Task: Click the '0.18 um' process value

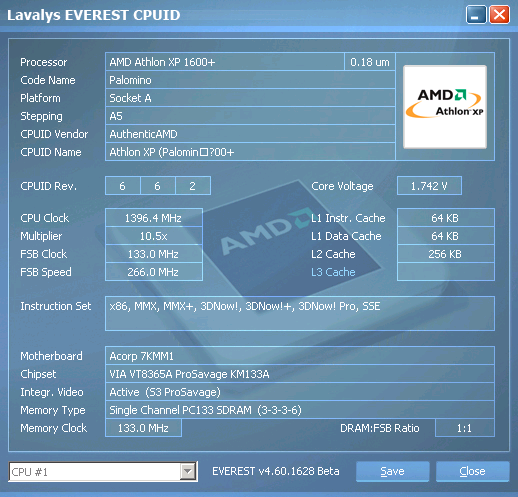Action: point(370,62)
